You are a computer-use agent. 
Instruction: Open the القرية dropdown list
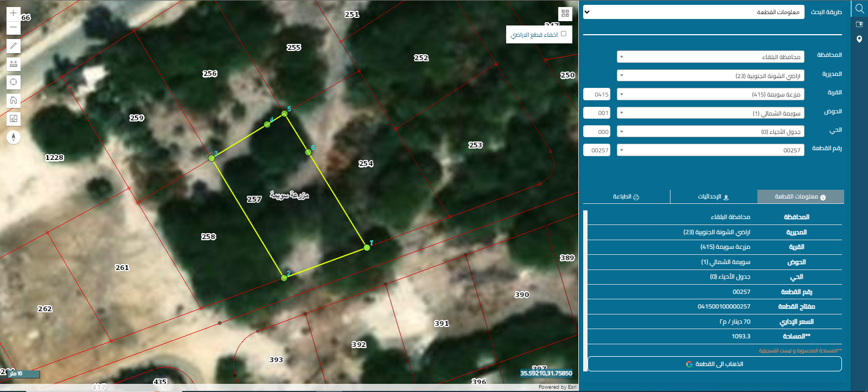(x=711, y=94)
